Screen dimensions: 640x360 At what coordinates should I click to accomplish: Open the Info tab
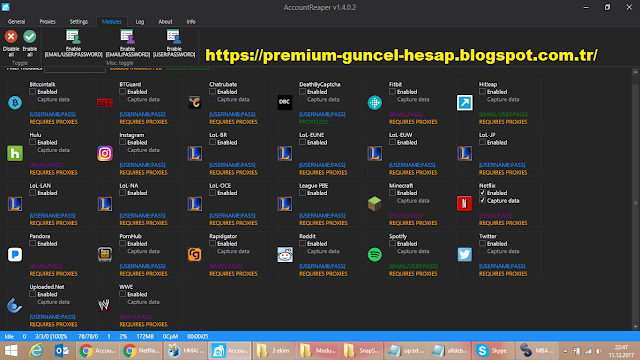(191, 22)
